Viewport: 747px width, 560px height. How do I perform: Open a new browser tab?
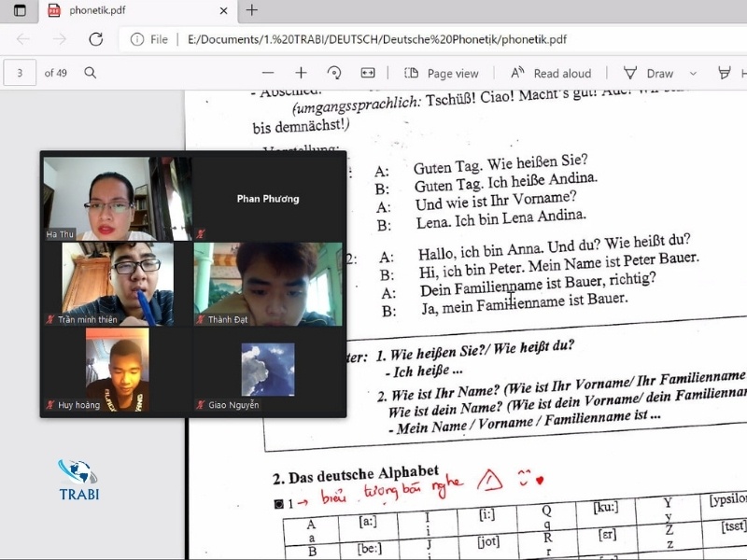(251, 10)
